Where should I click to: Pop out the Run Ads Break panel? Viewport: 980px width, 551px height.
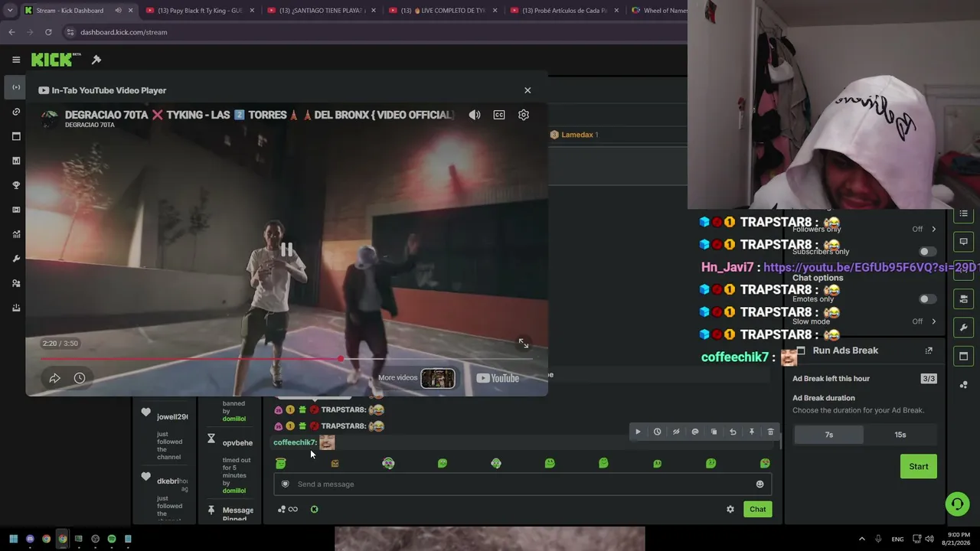pos(929,350)
